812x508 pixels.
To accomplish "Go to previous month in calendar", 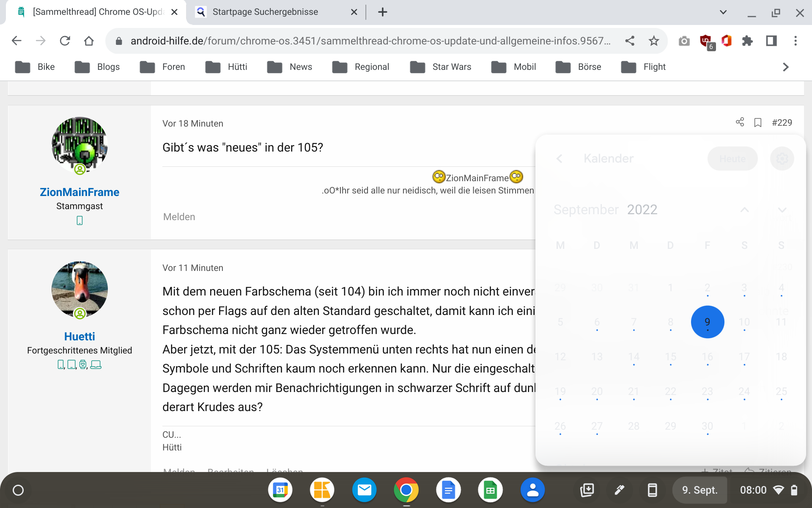I will (x=745, y=210).
